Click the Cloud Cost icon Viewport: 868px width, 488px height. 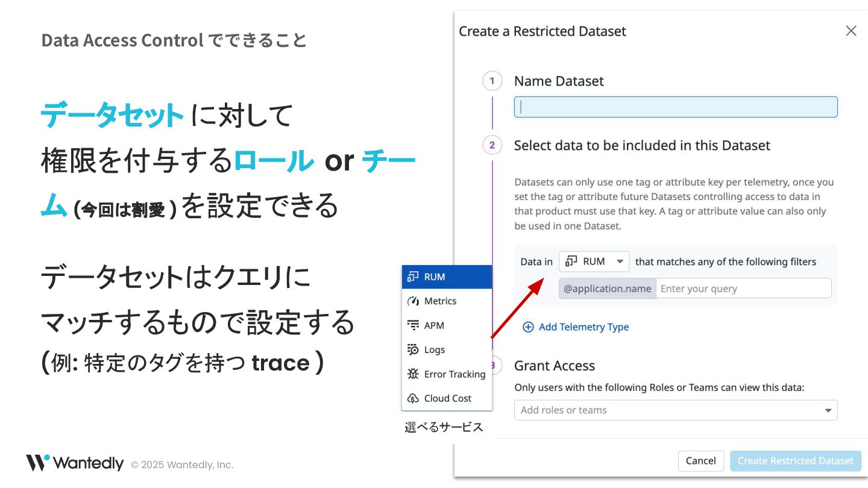point(413,398)
